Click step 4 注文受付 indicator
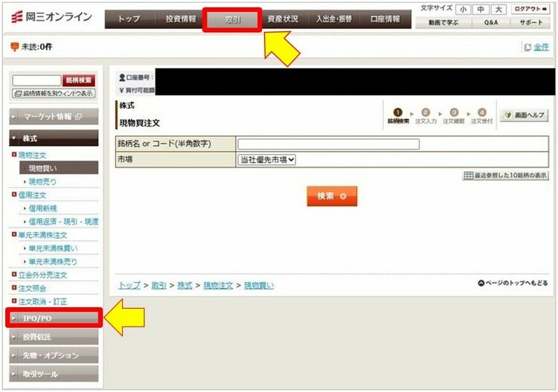Image resolution: width=558 pixels, height=392 pixels. coord(481,116)
